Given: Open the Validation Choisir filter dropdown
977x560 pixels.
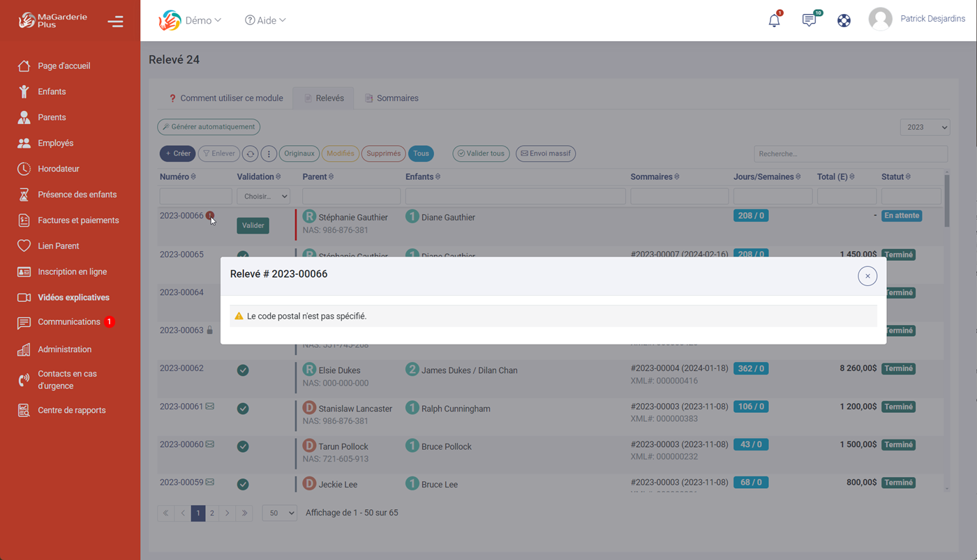Looking at the screenshot, I should [263, 197].
